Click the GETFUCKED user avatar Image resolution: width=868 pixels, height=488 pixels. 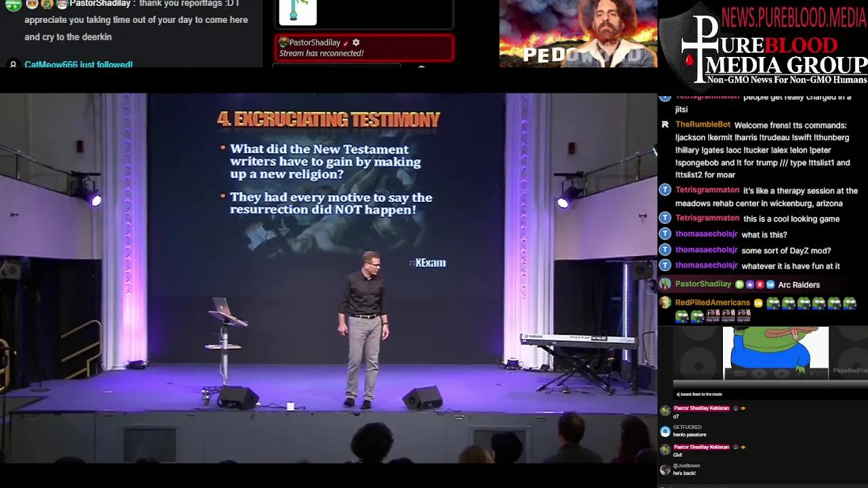point(665,431)
